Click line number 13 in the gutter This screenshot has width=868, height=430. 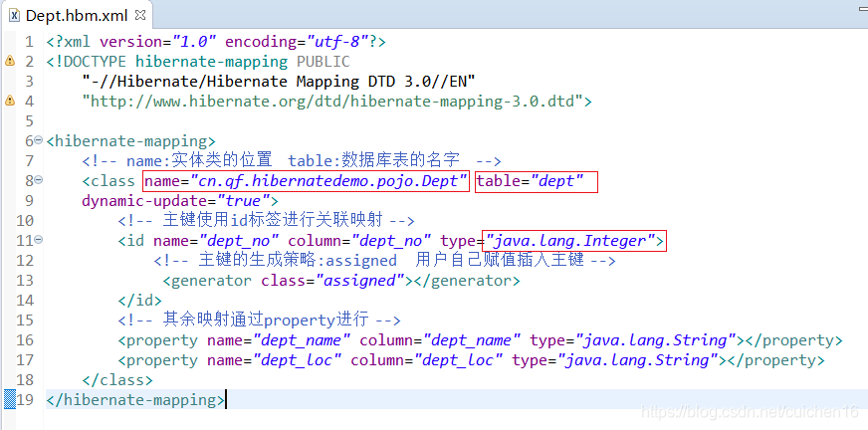tap(25, 281)
